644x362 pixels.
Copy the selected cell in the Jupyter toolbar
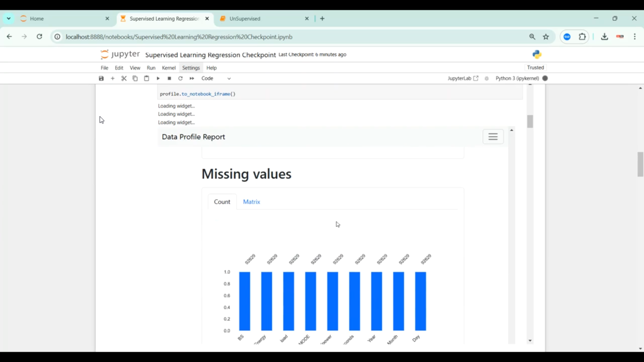pyautogui.click(x=135, y=78)
